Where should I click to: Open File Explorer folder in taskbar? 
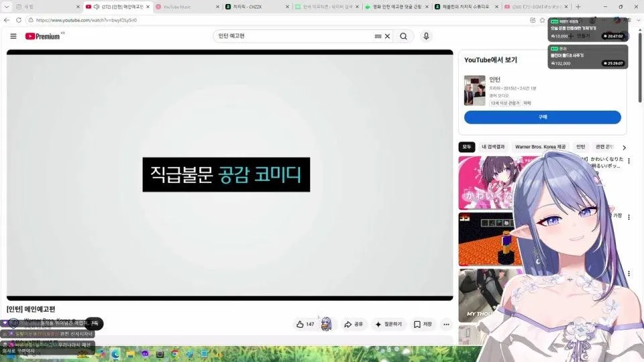tap(130, 354)
